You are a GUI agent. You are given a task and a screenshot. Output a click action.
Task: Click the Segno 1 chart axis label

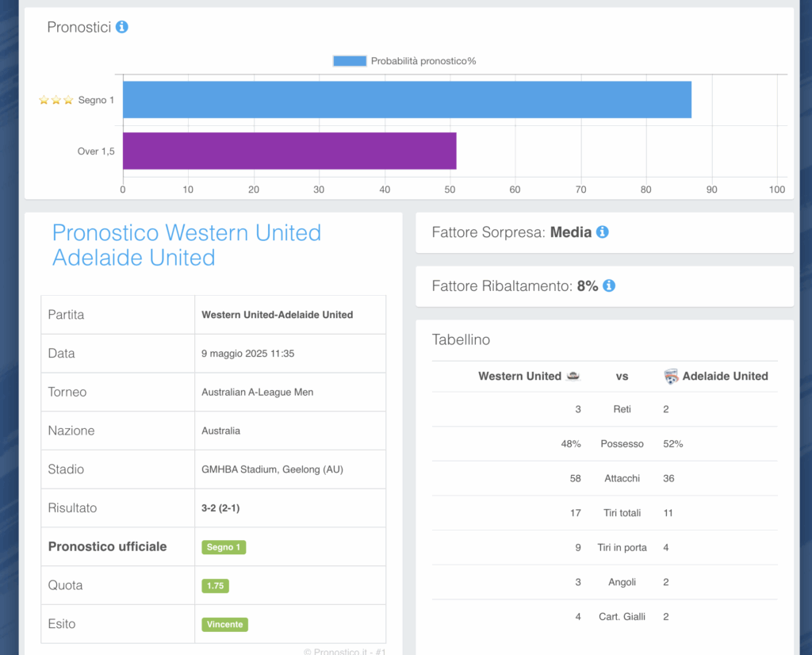pos(96,100)
